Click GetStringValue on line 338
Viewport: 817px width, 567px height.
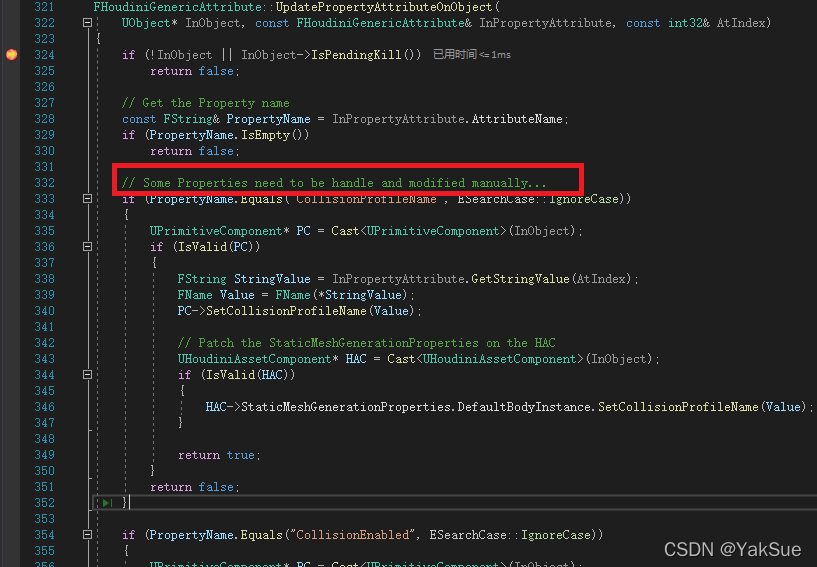pos(520,279)
